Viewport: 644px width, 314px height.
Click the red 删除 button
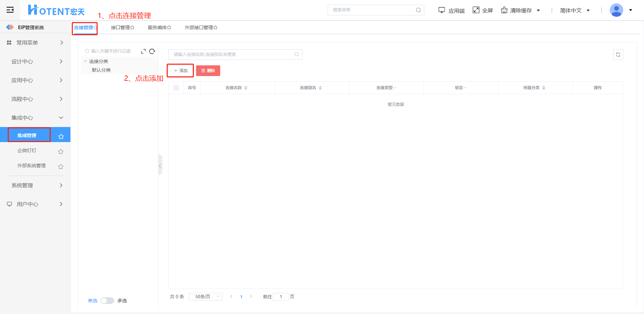[208, 71]
